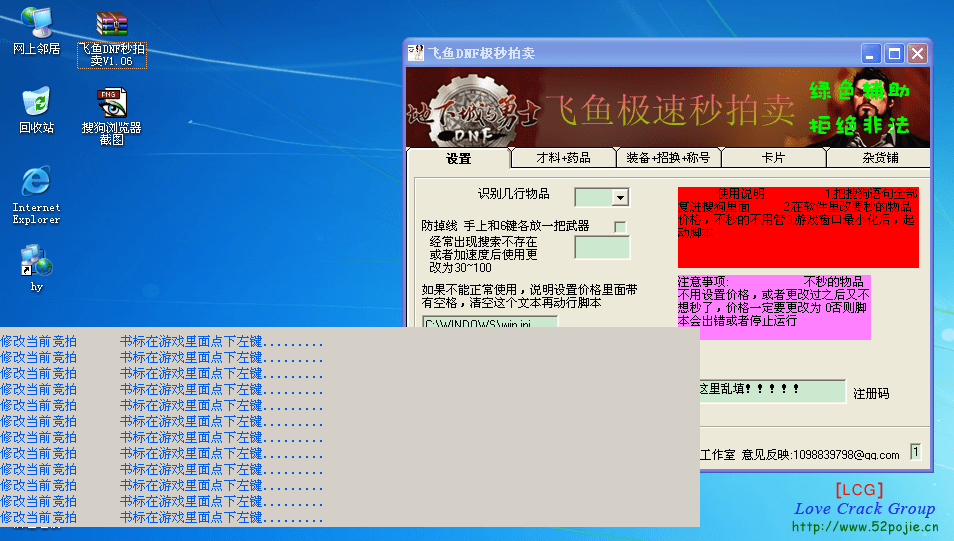Click the pink 注意事项 notice box

(x=774, y=307)
